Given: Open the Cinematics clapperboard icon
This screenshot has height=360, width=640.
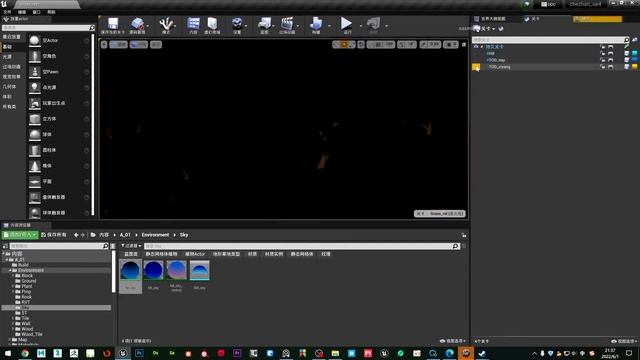Looking at the screenshot, I should (x=287, y=25).
